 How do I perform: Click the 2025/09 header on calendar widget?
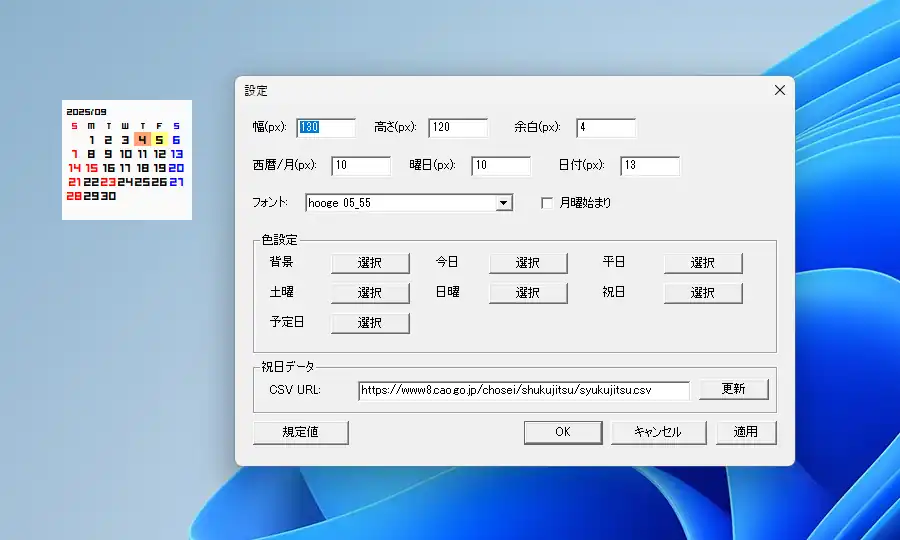[x=86, y=112]
